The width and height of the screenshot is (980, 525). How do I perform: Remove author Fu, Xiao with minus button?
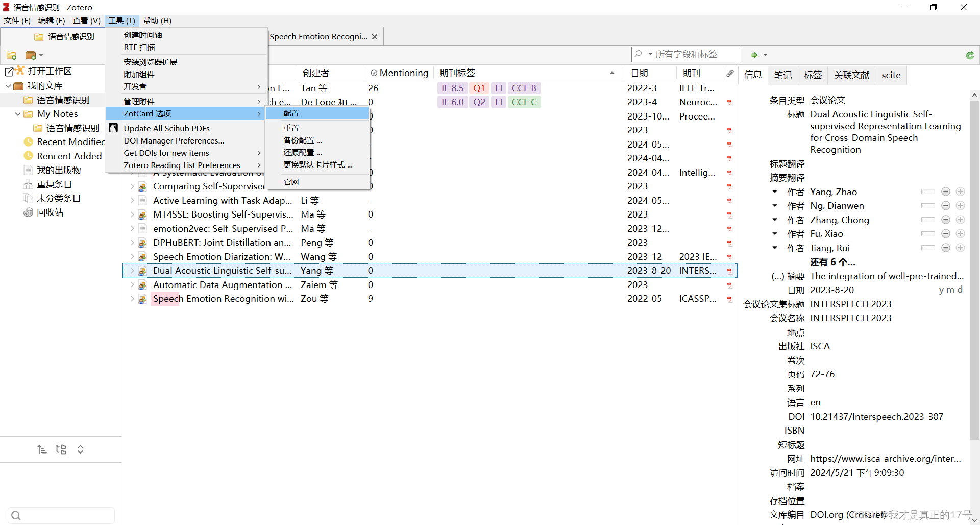(946, 233)
